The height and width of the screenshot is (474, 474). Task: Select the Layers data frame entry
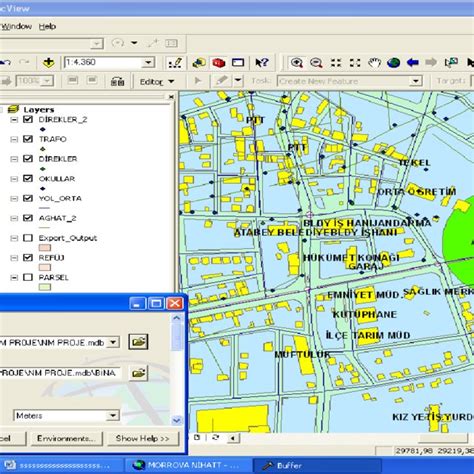pos(38,110)
